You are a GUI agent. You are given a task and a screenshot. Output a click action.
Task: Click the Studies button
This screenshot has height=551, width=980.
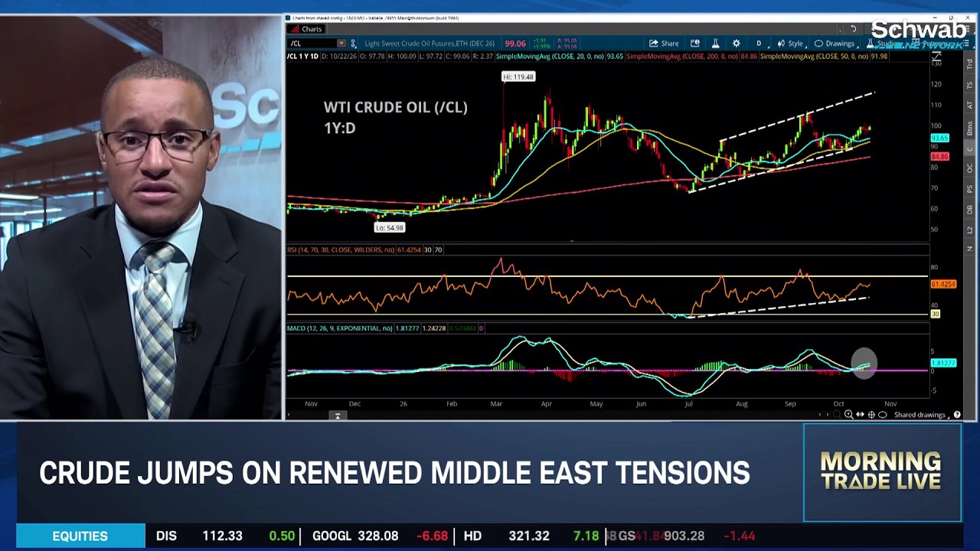886,44
